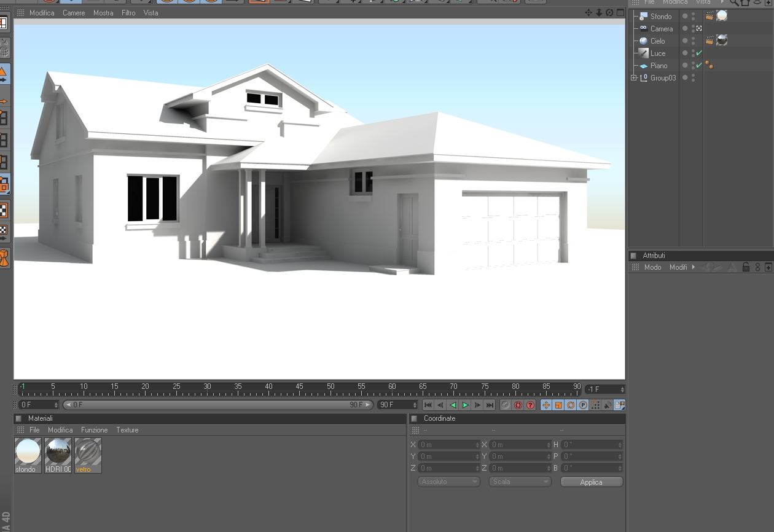The width and height of the screenshot is (774, 532).
Task: Open the Modo menu in Attributi panel
Action: tap(652, 267)
